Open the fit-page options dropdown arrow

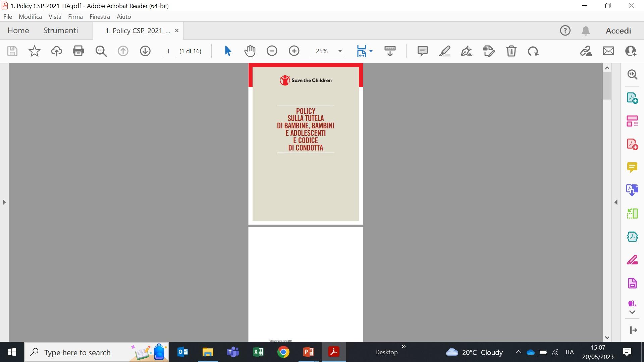pos(371,51)
